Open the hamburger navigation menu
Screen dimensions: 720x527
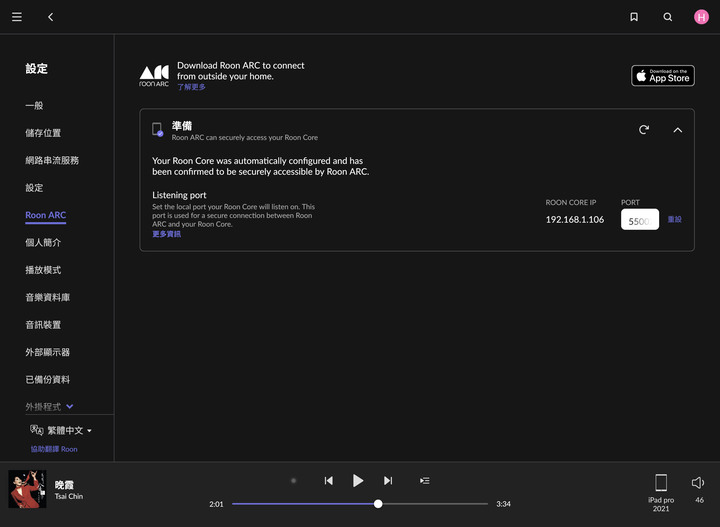pos(17,17)
